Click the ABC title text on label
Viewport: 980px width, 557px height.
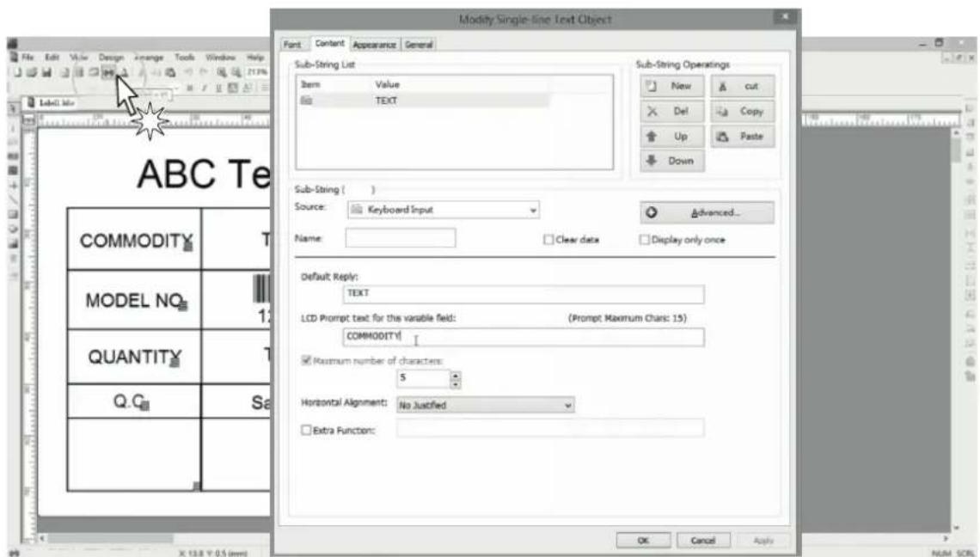(x=204, y=174)
